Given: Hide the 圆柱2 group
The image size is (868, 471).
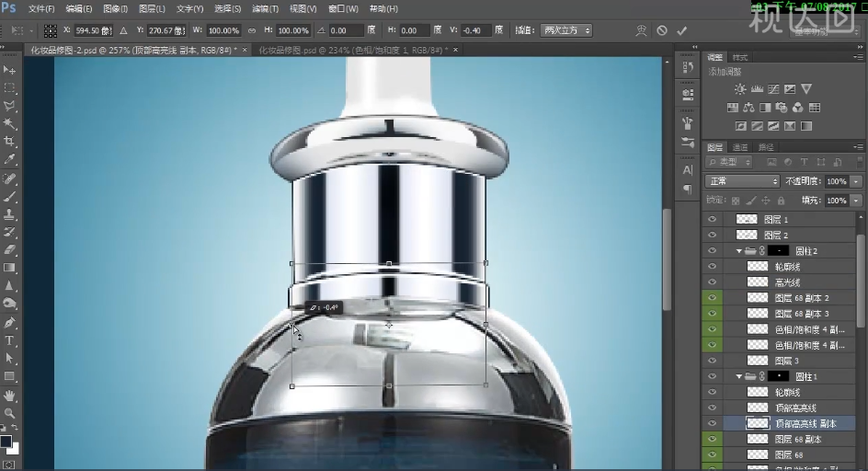Looking at the screenshot, I should 712,251.
